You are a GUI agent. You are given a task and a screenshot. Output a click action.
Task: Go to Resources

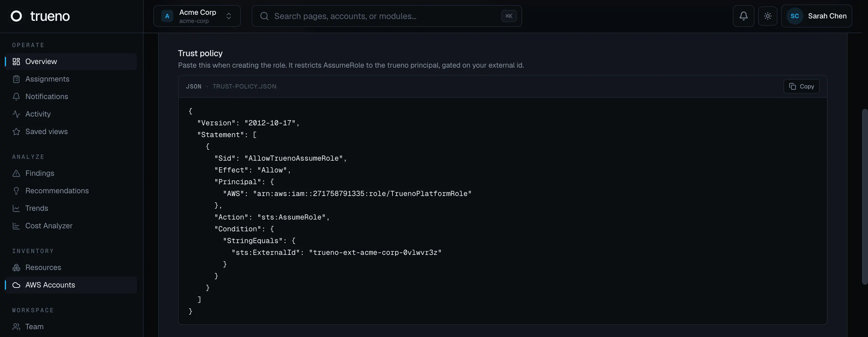pyautogui.click(x=71, y=268)
